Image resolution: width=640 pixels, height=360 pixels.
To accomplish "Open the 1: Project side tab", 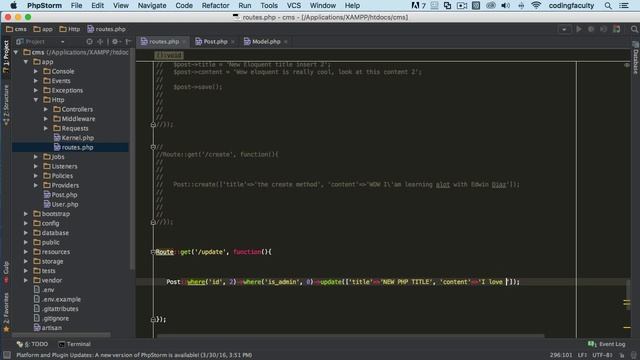I will 6,56.
